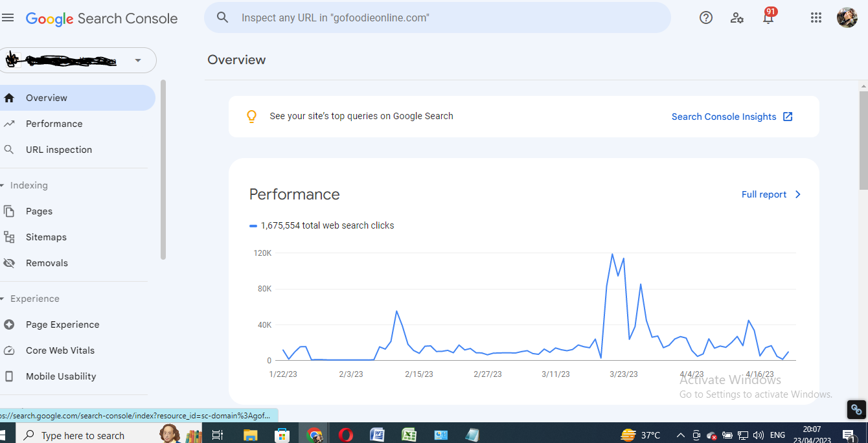The width and height of the screenshot is (868, 443).
Task: Switch to the Performance section in sidebar
Action: tap(54, 123)
